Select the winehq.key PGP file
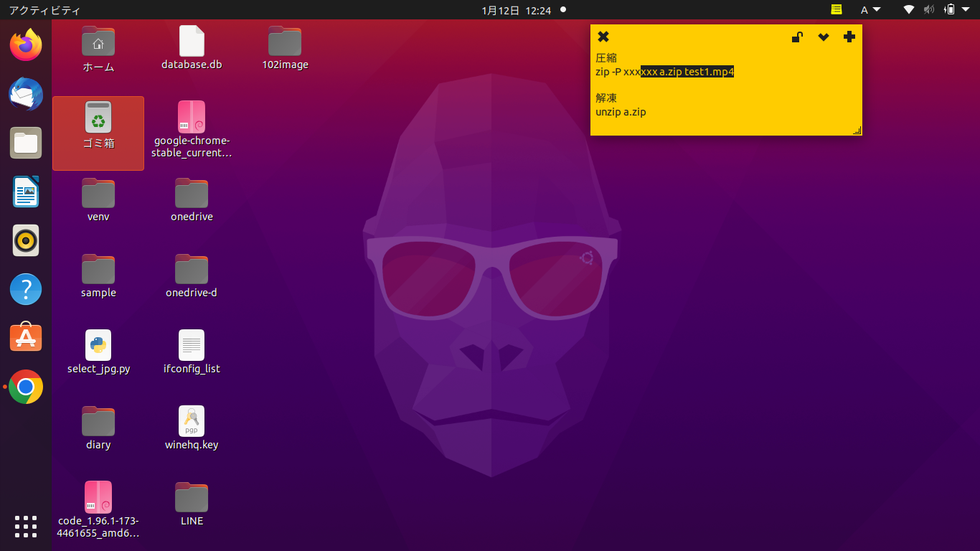 [x=192, y=428]
